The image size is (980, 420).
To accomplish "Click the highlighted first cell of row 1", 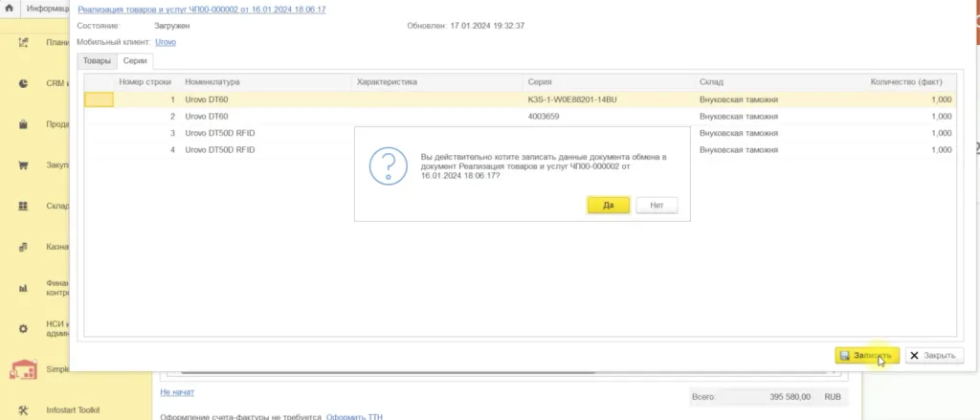I will (99, 99).
